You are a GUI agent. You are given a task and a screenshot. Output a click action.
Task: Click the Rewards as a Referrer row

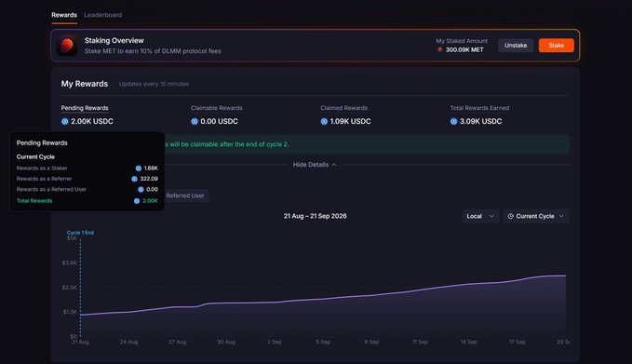(87, 179)
